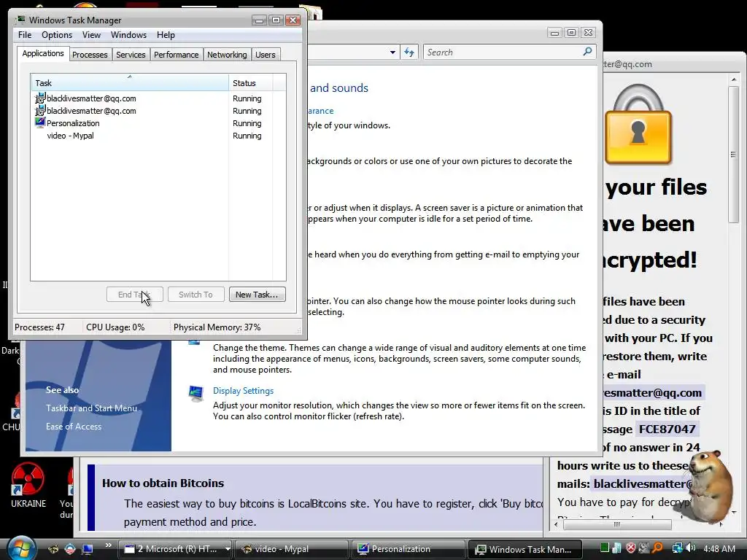
Task: Click the New Task... button
Action: pos(257,295)
